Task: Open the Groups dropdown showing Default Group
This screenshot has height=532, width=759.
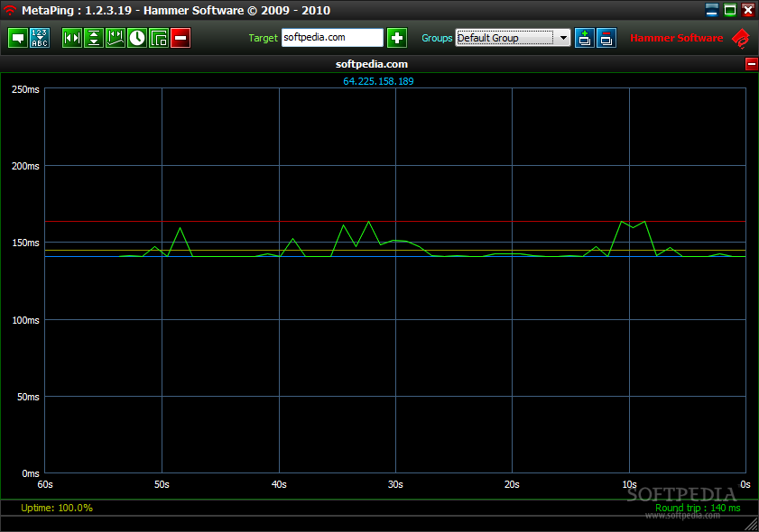Action: [x=513, y=38]
